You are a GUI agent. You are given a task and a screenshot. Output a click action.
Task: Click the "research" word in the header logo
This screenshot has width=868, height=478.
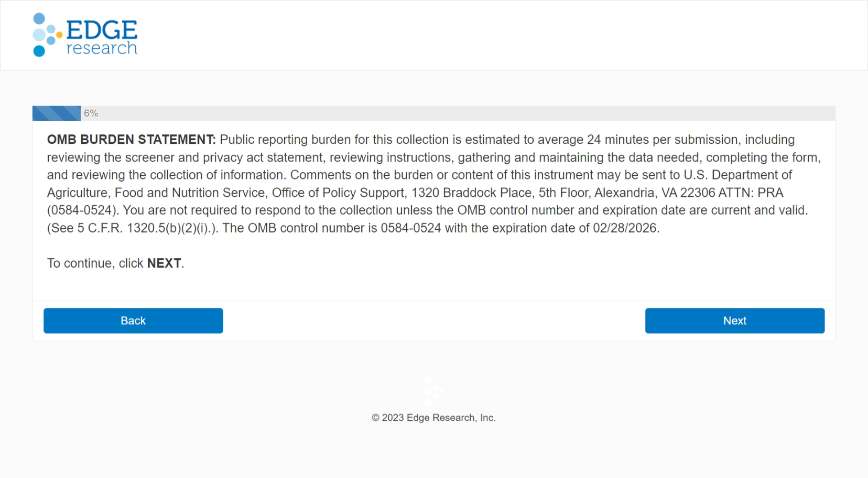[102, 48]
